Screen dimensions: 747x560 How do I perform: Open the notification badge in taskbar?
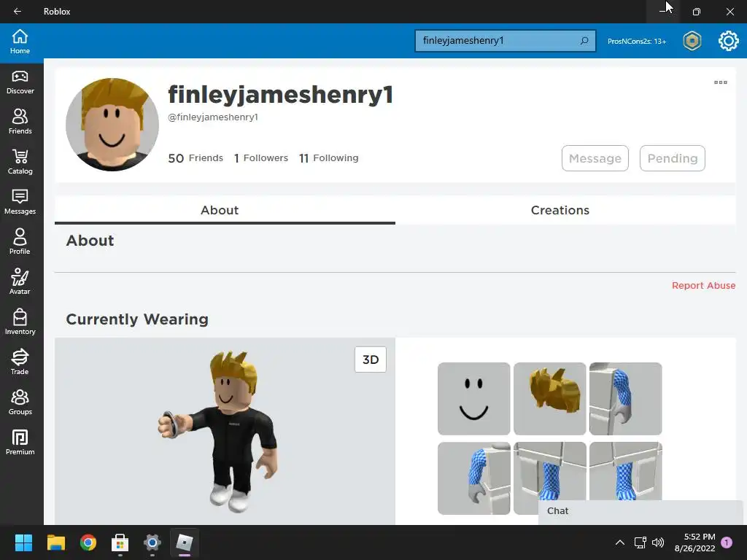click(x=727, y=542)
